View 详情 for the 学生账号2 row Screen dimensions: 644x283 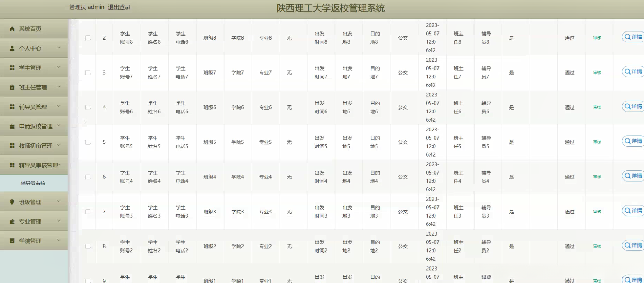pyautogui.click(x=633, y=246)
